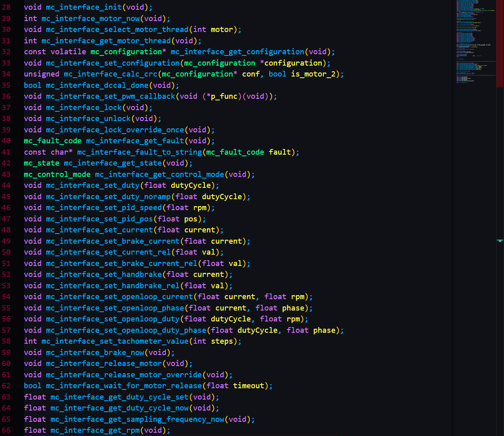Click the mc_interface_fault_to_string function name
The image size is (504, 436).
click(x=139, y=152)
